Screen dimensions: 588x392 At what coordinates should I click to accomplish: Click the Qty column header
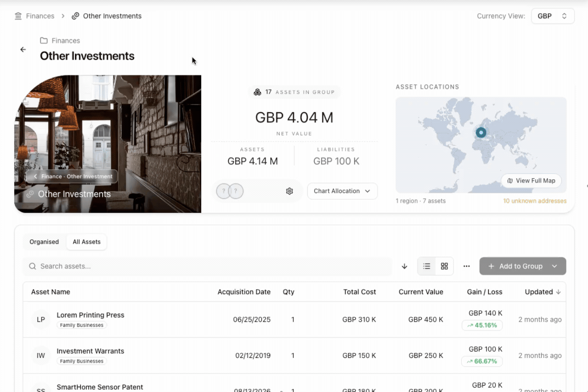(x=288, y=292)
